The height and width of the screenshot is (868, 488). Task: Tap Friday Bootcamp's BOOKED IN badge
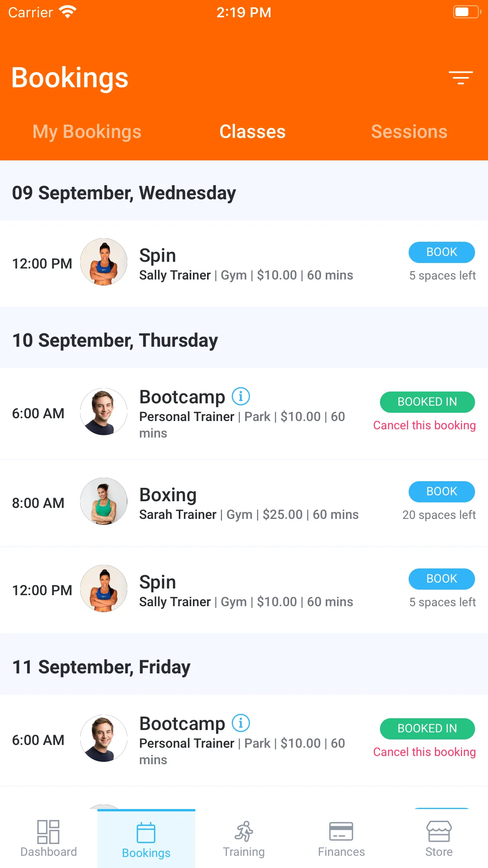click(427, 728)
